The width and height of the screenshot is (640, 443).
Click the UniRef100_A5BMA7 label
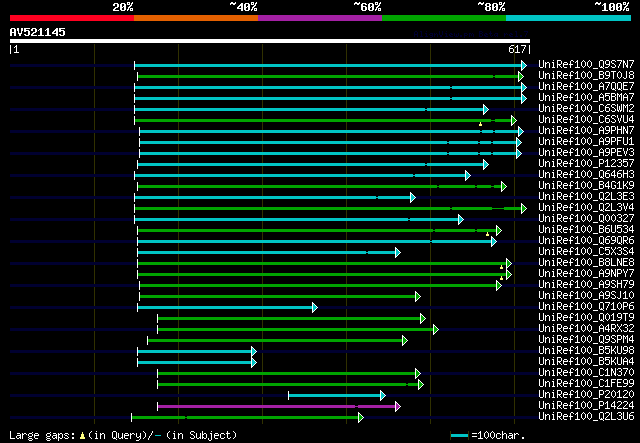pos(586,97)
